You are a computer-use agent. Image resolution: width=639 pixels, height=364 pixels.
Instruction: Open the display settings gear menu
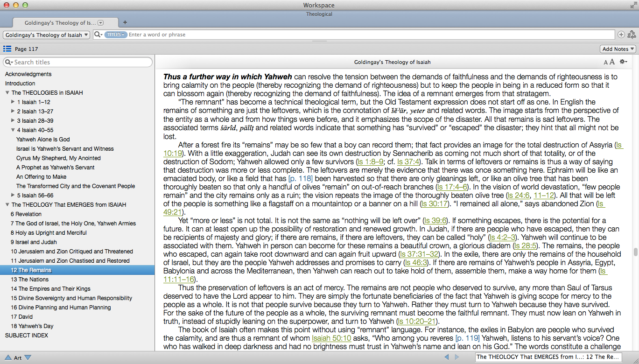click(624, 62)
